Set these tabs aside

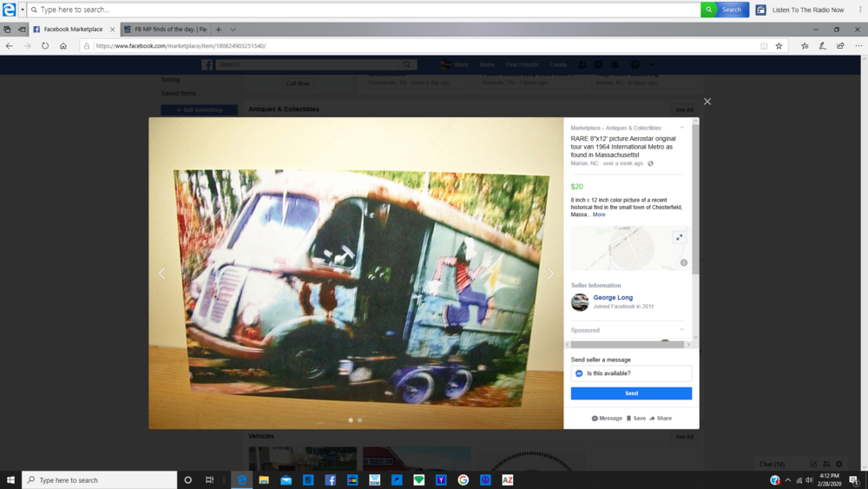coord(22,30)
